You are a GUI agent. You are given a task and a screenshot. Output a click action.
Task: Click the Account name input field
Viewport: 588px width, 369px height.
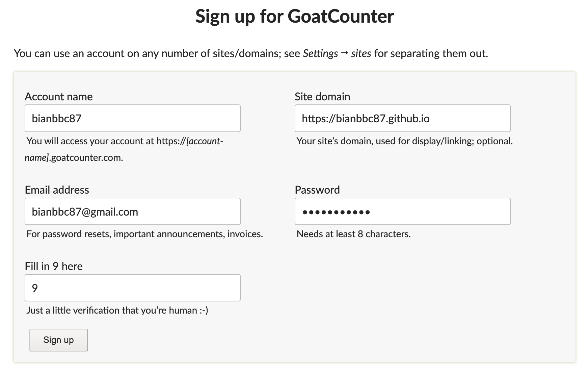coord(132,118)
